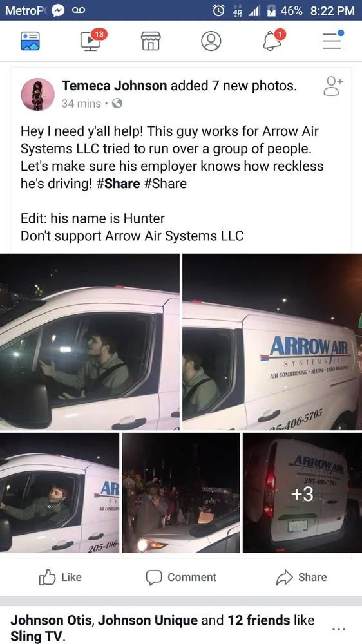Open the photo showing Arrow Air logo
The height and width of the screenshot is (644, 362).
pos(272,342)
